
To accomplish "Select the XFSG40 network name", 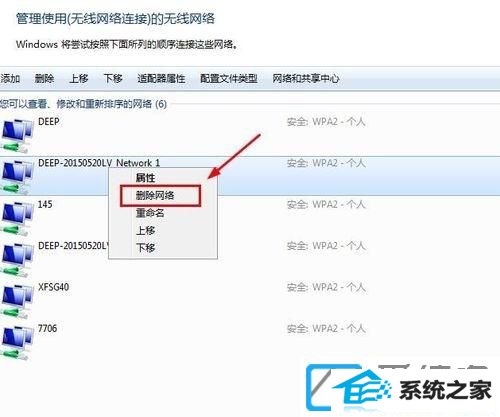I will pyautogui.click(x=54, y=287).
